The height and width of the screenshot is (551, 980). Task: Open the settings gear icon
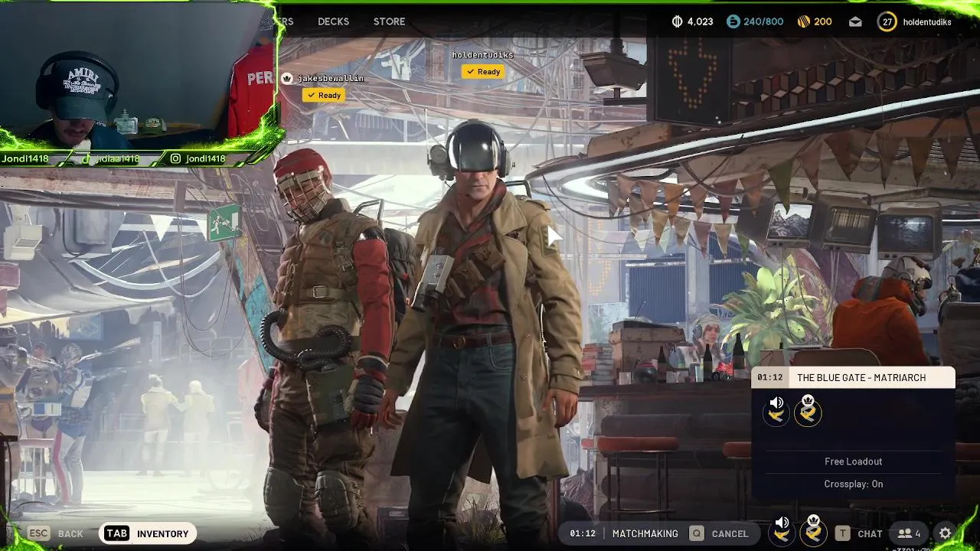click(946, 533)
